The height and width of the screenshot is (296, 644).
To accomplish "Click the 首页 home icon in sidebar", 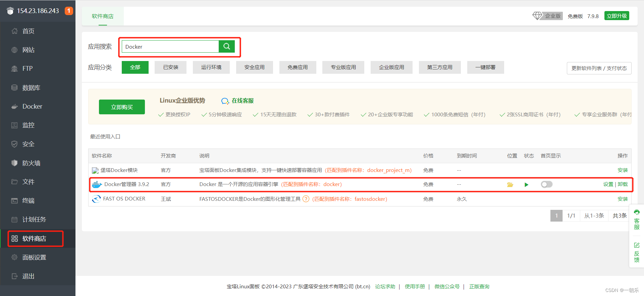I will click(x=14, y=31).
